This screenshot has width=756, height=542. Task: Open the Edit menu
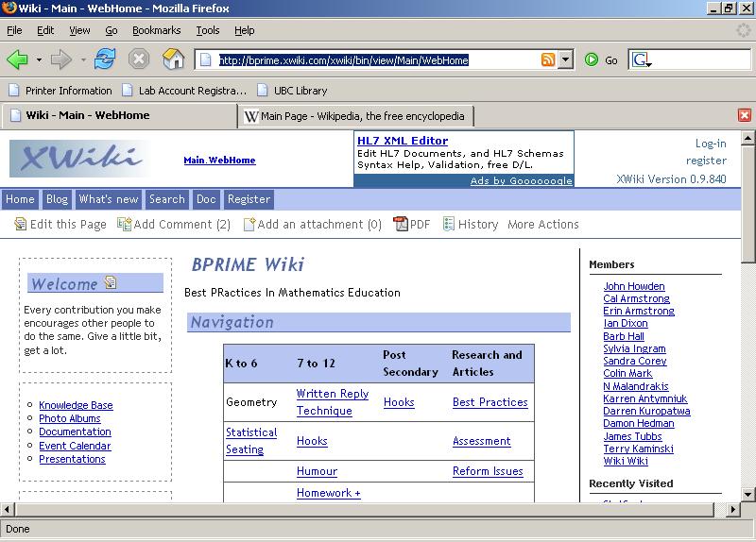click(x=45, y=30)
